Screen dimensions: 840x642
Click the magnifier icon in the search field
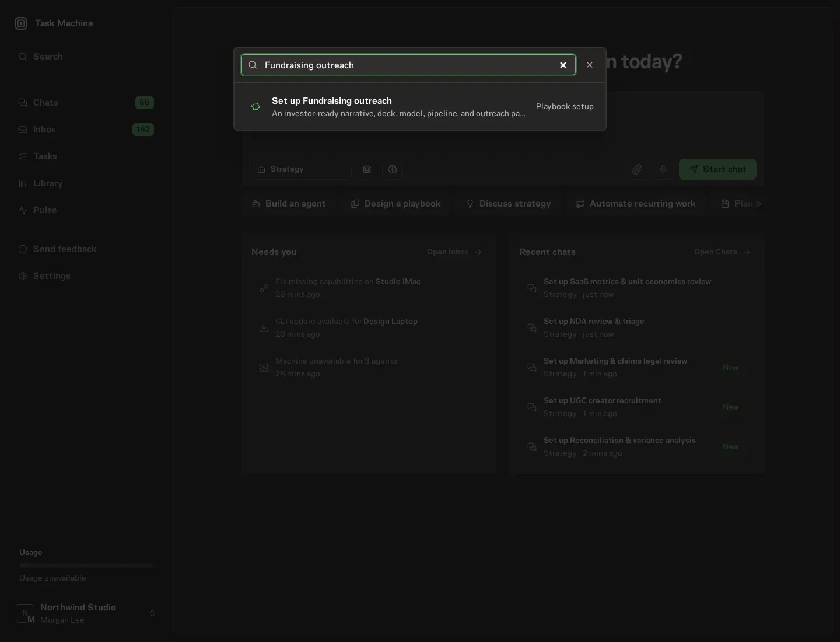(253, 65)
